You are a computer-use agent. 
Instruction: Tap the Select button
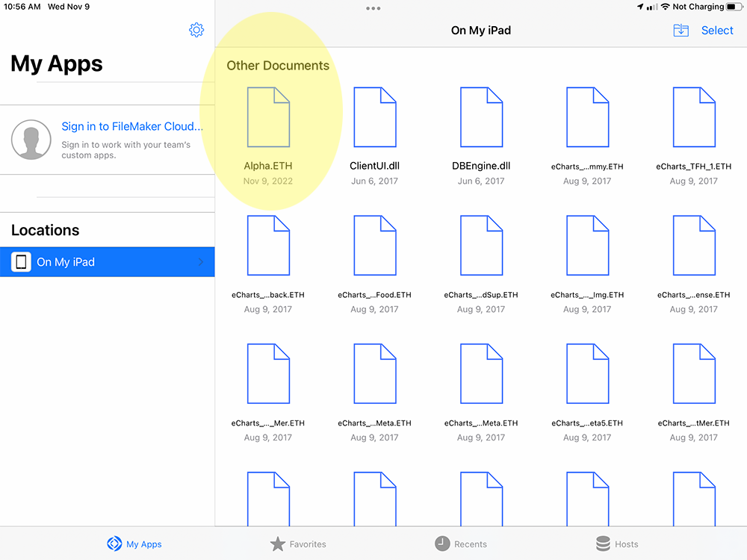point(717,31)
